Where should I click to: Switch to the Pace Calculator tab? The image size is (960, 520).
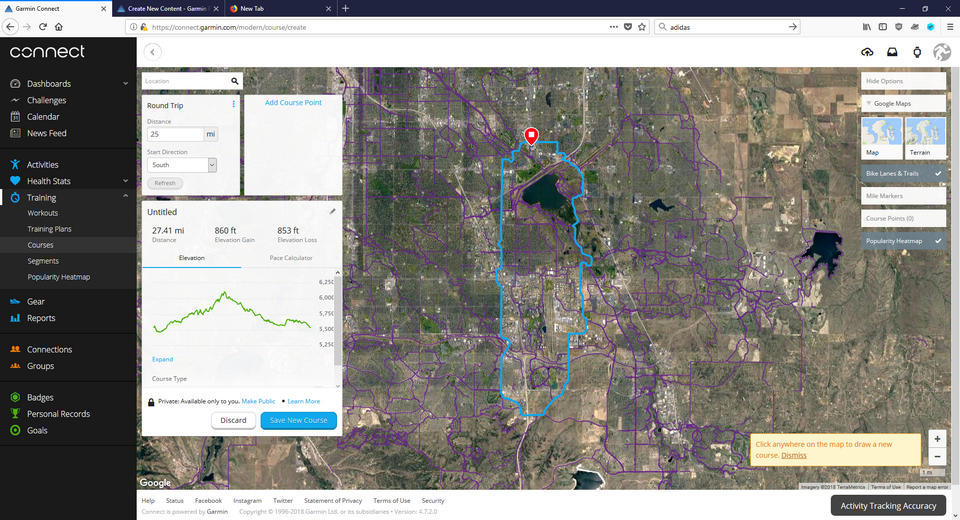291,258
